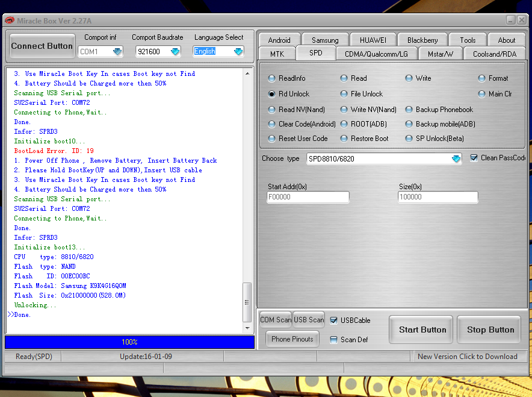Image resolution: width=532 pixels, height=397 pixels.
Task: Choose the Format radio option
Action: pos(482,78)
